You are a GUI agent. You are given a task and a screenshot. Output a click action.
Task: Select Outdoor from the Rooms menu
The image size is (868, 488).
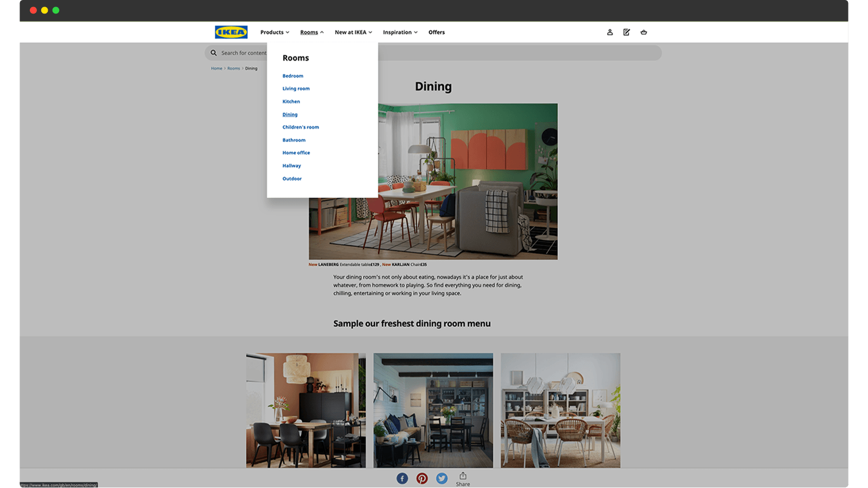point(292,178)
